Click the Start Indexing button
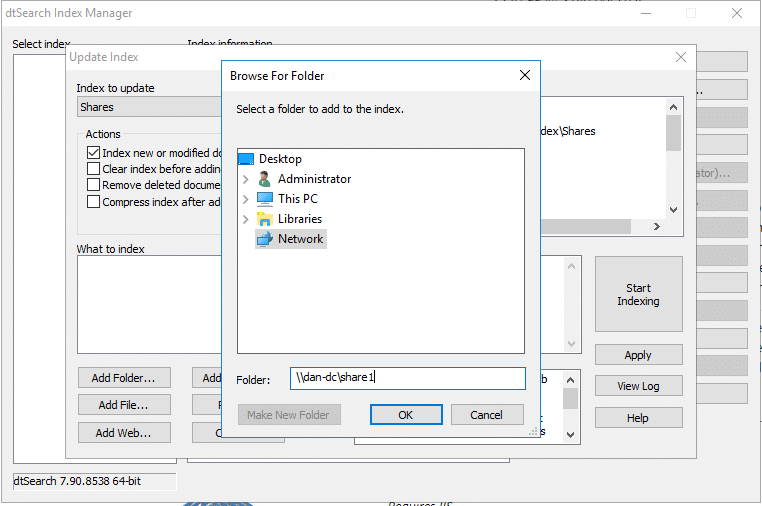The image size is (762, 506). (x=638, y=294)
